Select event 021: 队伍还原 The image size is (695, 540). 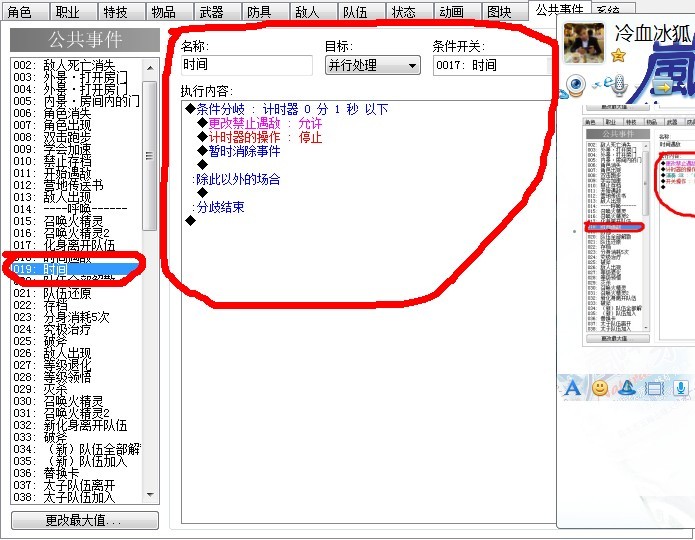77,293
